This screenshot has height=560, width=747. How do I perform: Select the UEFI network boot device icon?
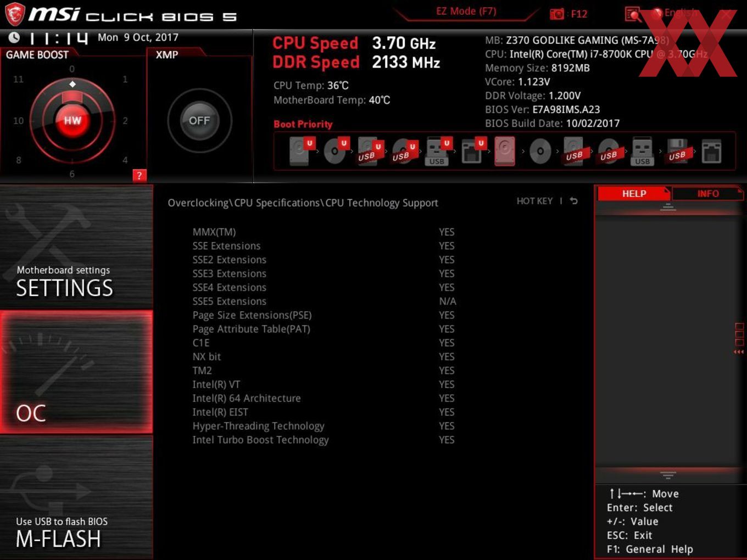(472, 151)
